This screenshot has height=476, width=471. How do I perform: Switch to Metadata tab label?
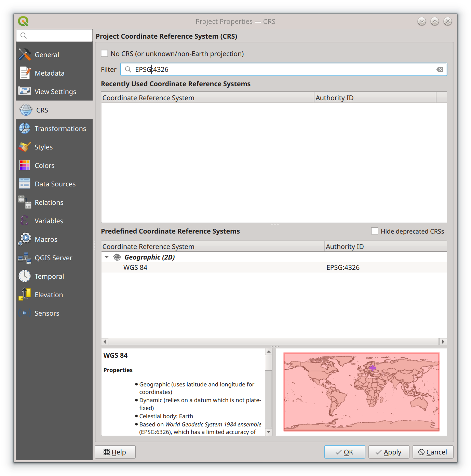(50, 73)
